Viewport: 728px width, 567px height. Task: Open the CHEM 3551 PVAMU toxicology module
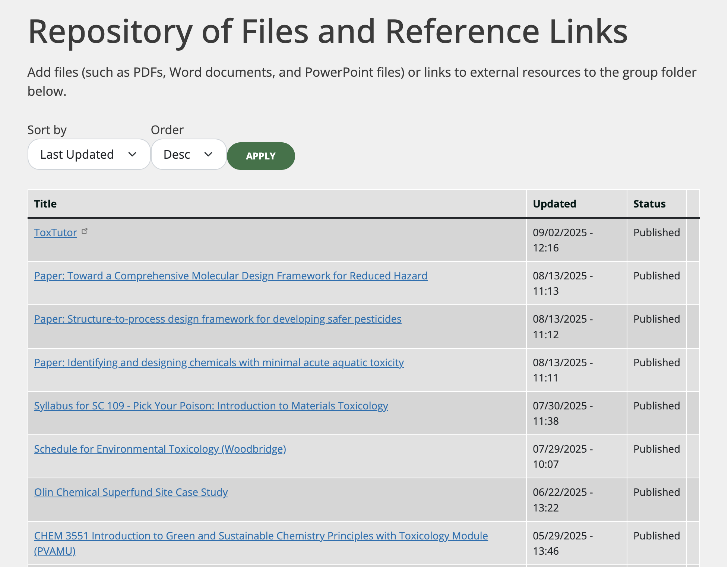click(x=261, y=536)
